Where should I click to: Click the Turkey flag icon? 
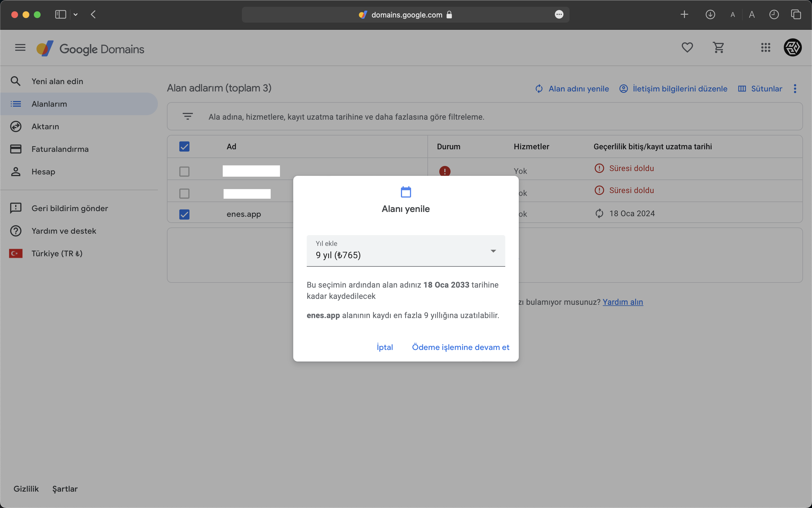click(x=16, y=253)
